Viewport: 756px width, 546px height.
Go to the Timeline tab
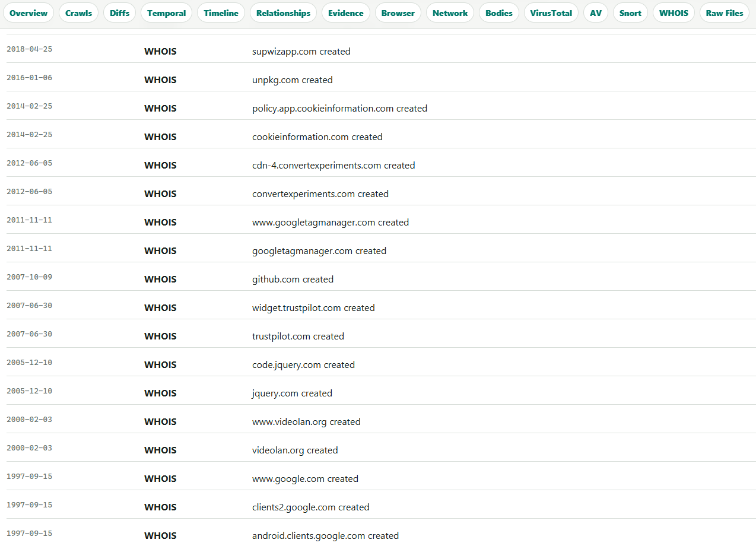tap(221, 13)
